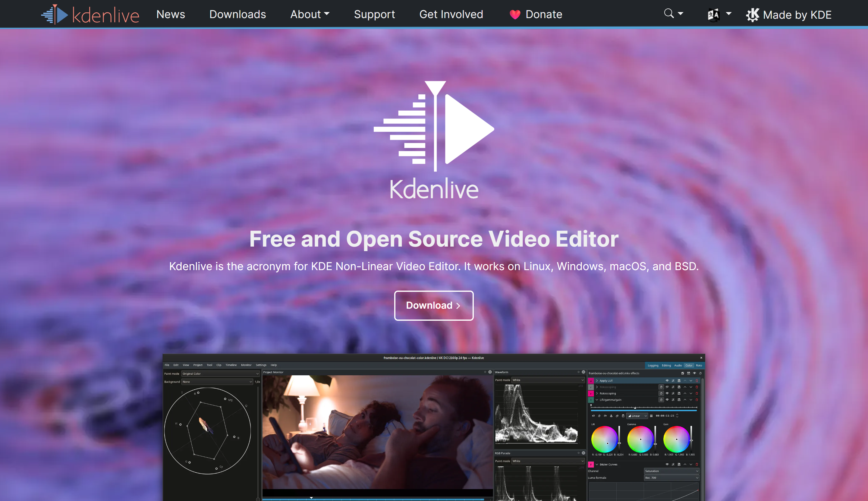Switch to the Editing workspace tab
868x501 pixels.
pos(666,365)
